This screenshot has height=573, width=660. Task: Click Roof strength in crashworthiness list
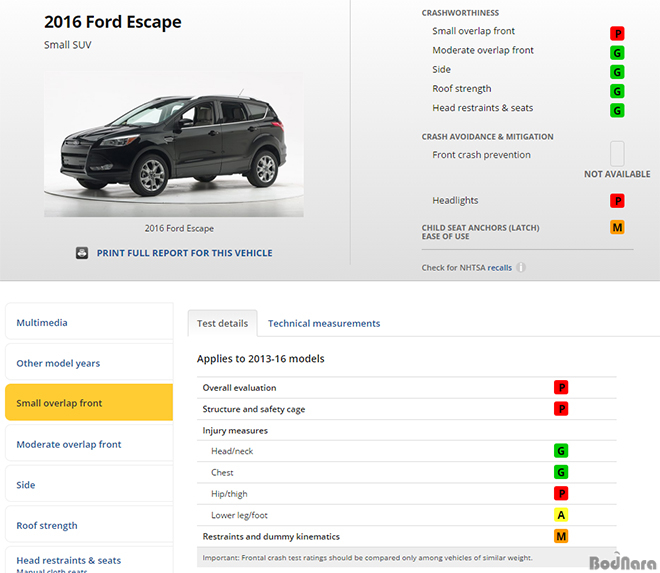point(462,89)
